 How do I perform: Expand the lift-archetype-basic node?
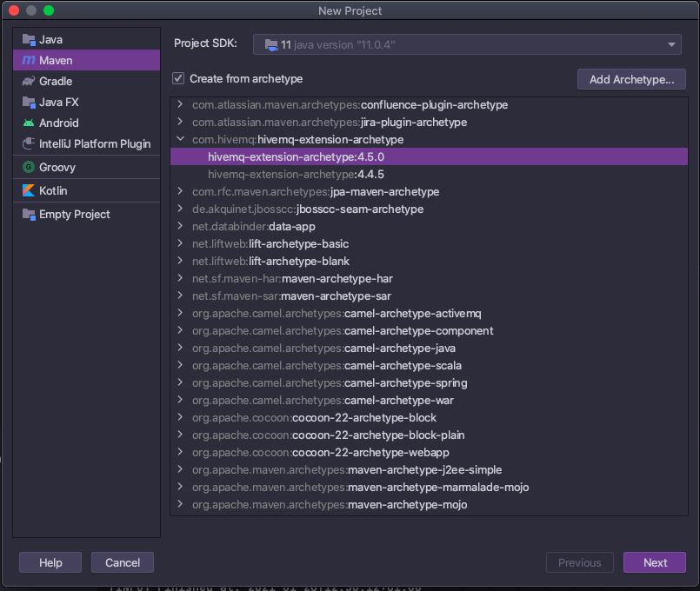(180, 243)
